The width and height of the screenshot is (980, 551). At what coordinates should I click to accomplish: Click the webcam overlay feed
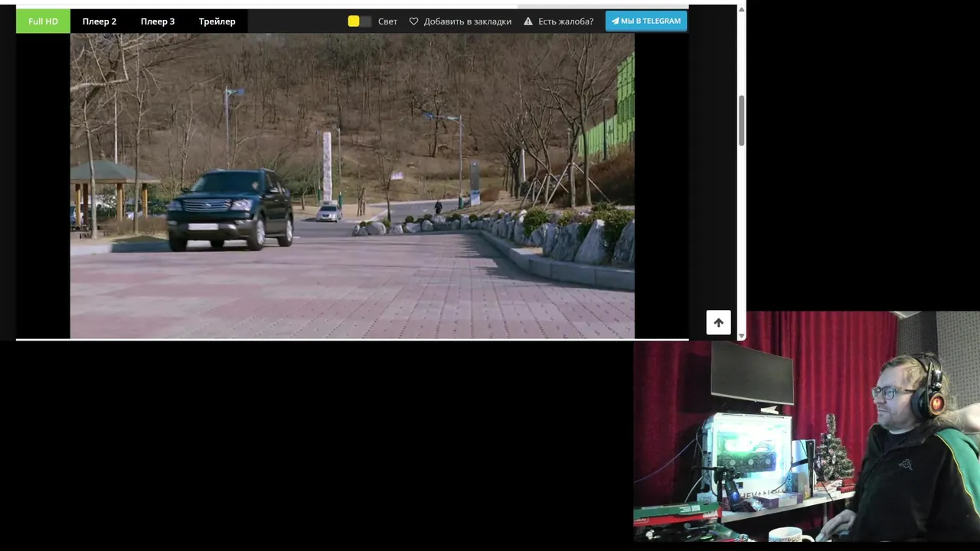(806, 427)
